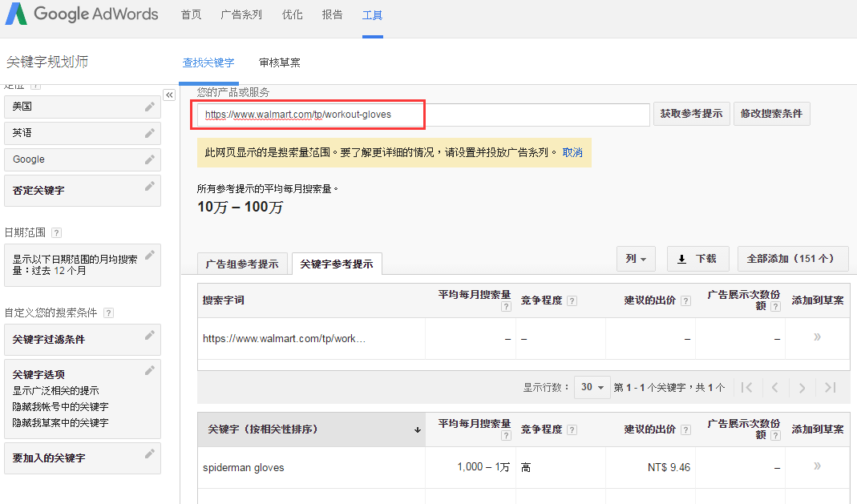Open the 优化 menu
Screen dimensions: 857x504
point(293,14)
